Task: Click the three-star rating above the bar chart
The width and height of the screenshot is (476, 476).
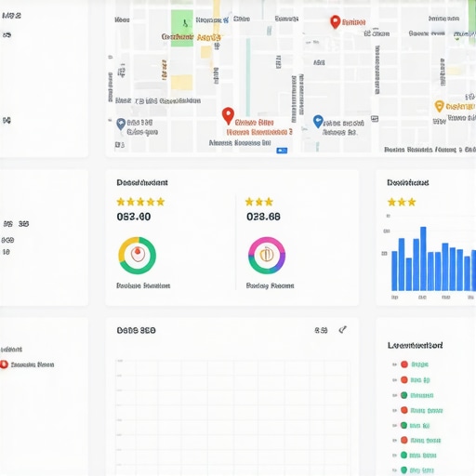Action: point(402,203)
